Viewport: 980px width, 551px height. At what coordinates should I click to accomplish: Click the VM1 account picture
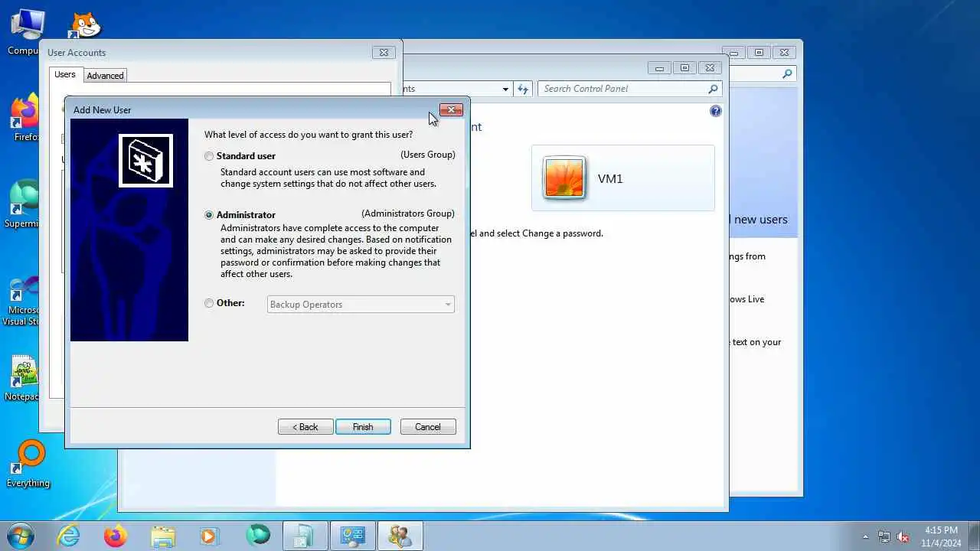564,178
